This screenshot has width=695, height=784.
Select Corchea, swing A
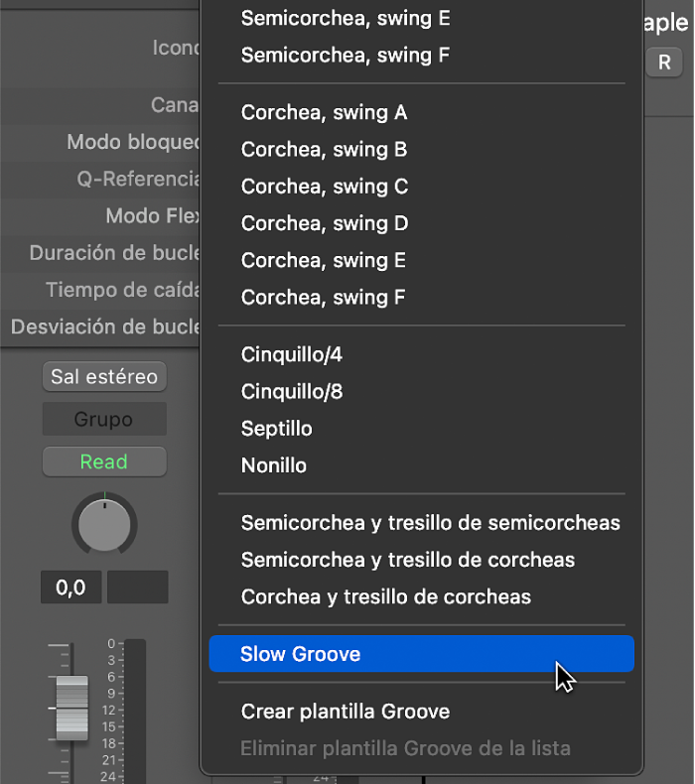324,113
